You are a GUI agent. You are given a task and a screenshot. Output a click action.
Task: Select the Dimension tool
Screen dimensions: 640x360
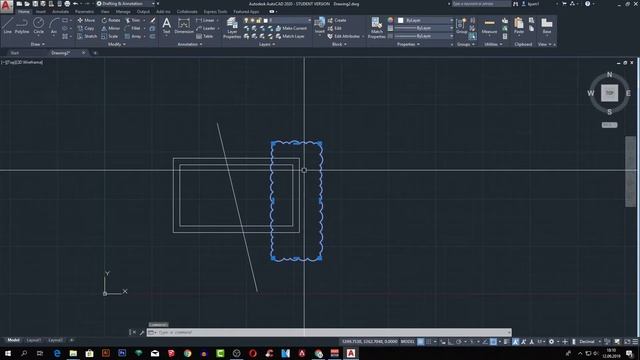coord(184,25)
